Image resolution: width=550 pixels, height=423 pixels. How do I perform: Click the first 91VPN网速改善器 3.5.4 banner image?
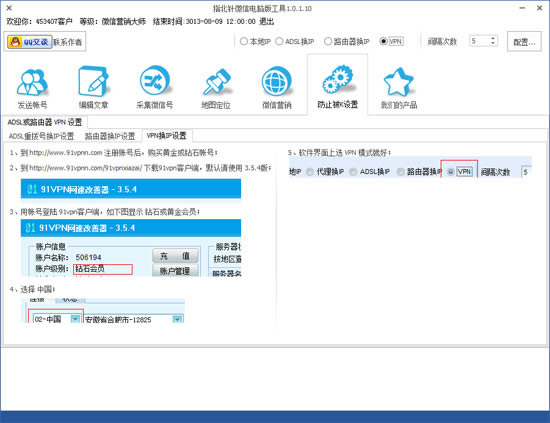point(131,189)
